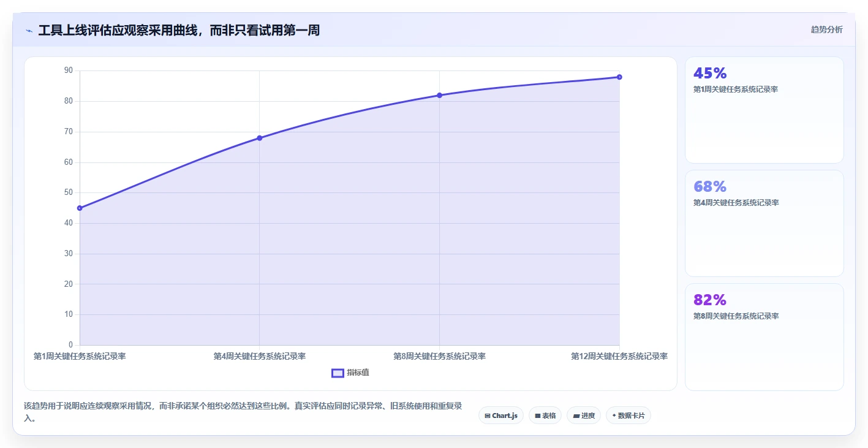
Task: Click the y-axis value 0
Action: coord(70,345)
